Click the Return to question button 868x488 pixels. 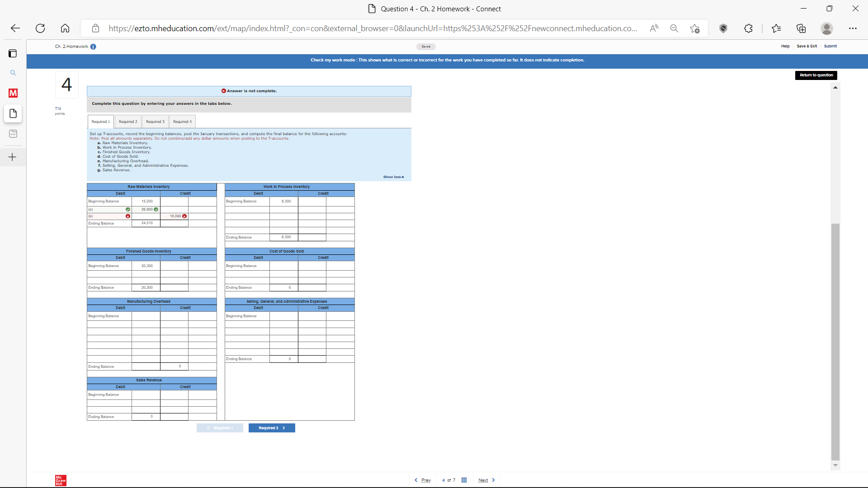click(816, 75)
